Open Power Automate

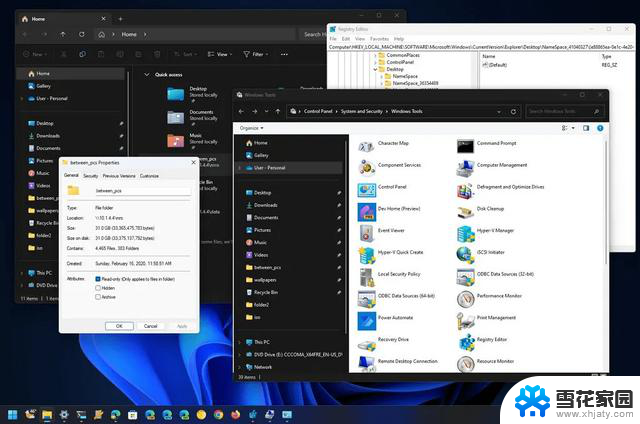385,320
